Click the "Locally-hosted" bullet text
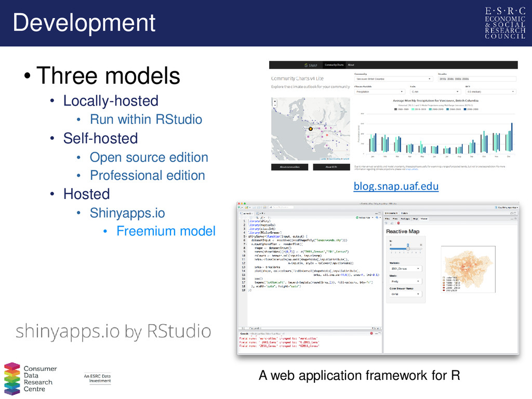Viewport: 532px width, 399px height. pos(111,101)
